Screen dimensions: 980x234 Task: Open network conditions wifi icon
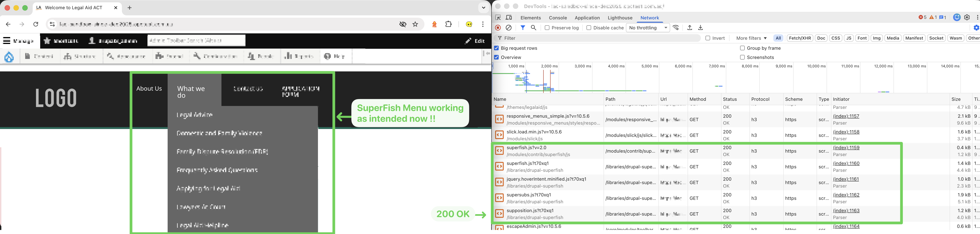pos(676,28)
